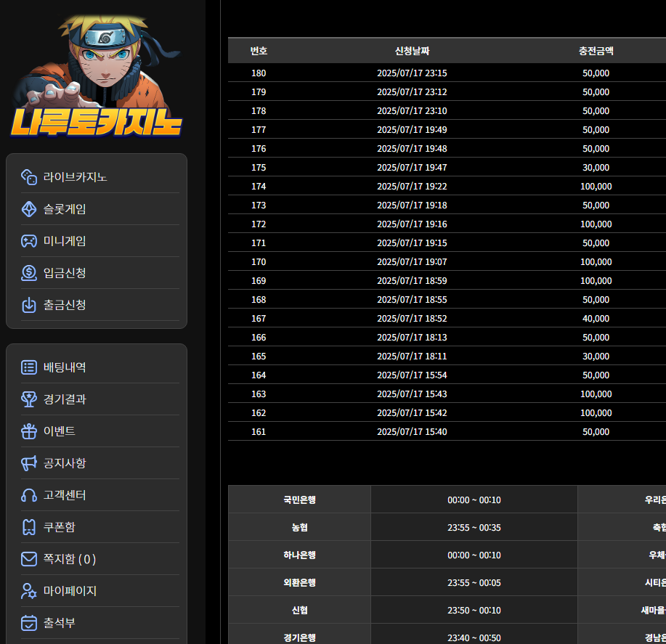Viewport: 666px width, 644px height.
Task: Click the 출석부 calendar check icon
Action: (29, 623)
